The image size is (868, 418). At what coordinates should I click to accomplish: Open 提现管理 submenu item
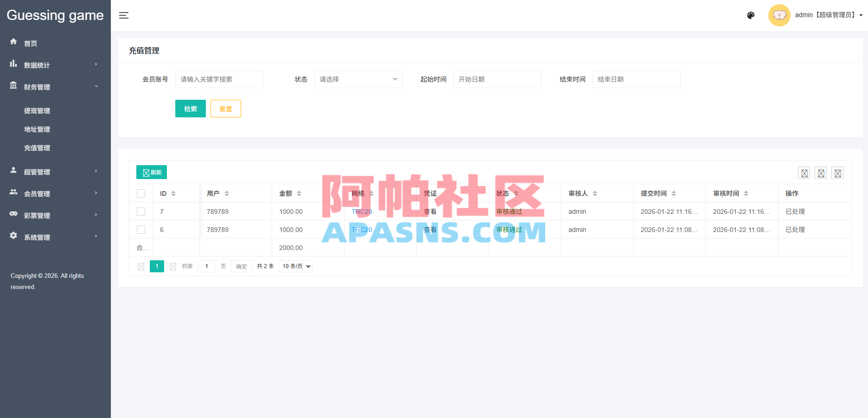[37, 111]
